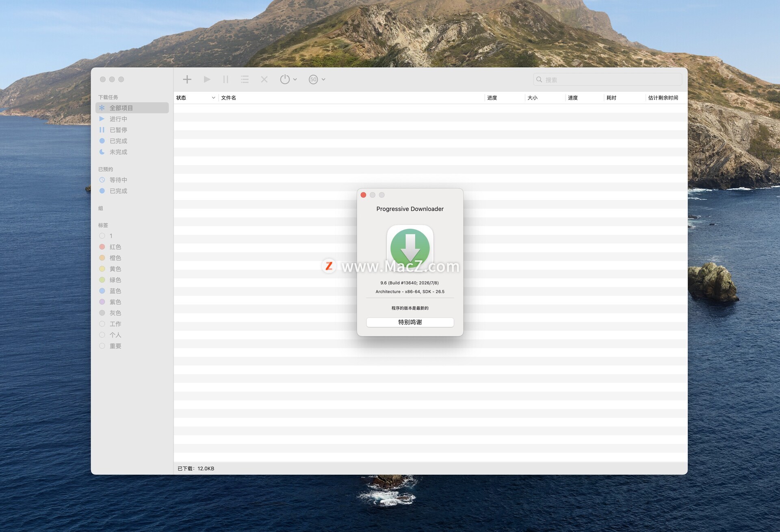Screen dimensions: 780x532
Task: Click the 下载任务 section header
Action: 108,97
